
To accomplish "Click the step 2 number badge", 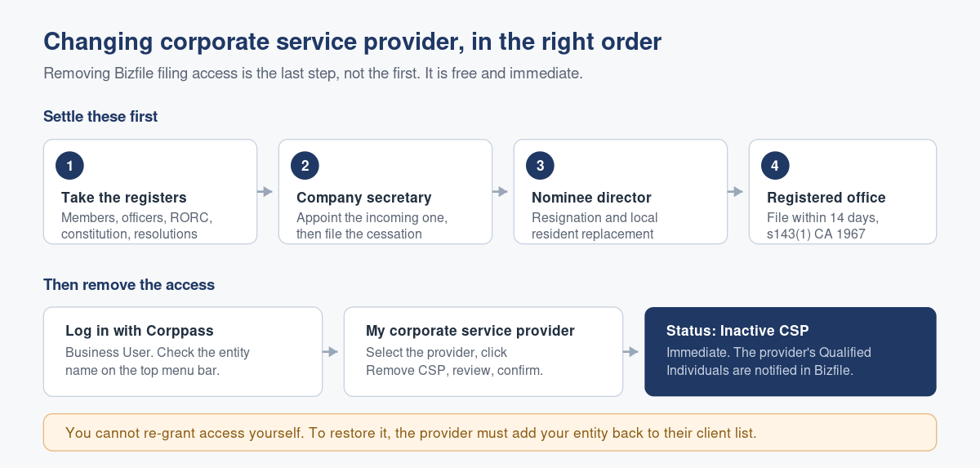I will pyautogui.click(x=305, y=166).
